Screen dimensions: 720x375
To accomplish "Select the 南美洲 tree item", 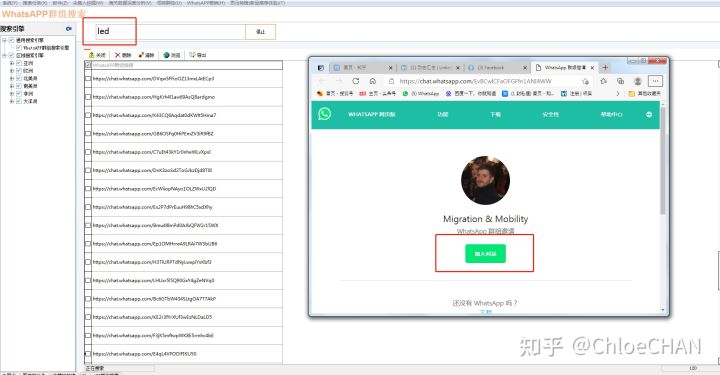I will click(x=30, y=86).
